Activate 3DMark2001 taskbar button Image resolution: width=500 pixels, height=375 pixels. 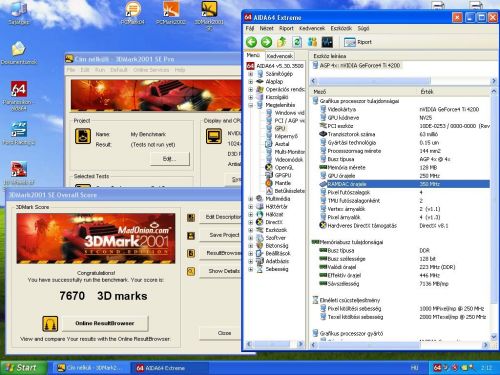coord(90,368)
